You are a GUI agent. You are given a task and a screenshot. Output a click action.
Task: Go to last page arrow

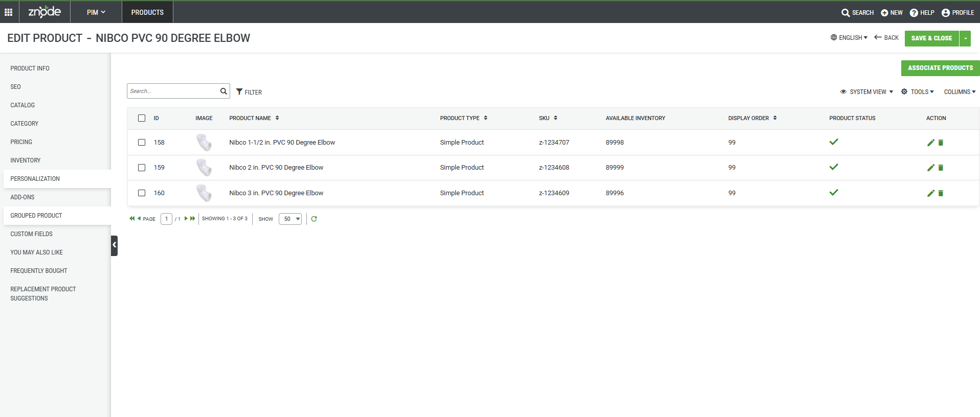point(193,218)
